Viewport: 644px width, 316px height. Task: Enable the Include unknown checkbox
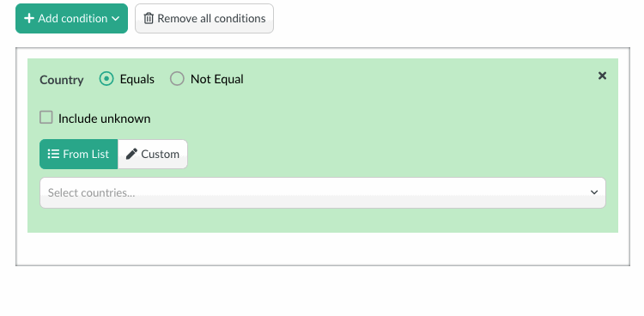(46, 118)
